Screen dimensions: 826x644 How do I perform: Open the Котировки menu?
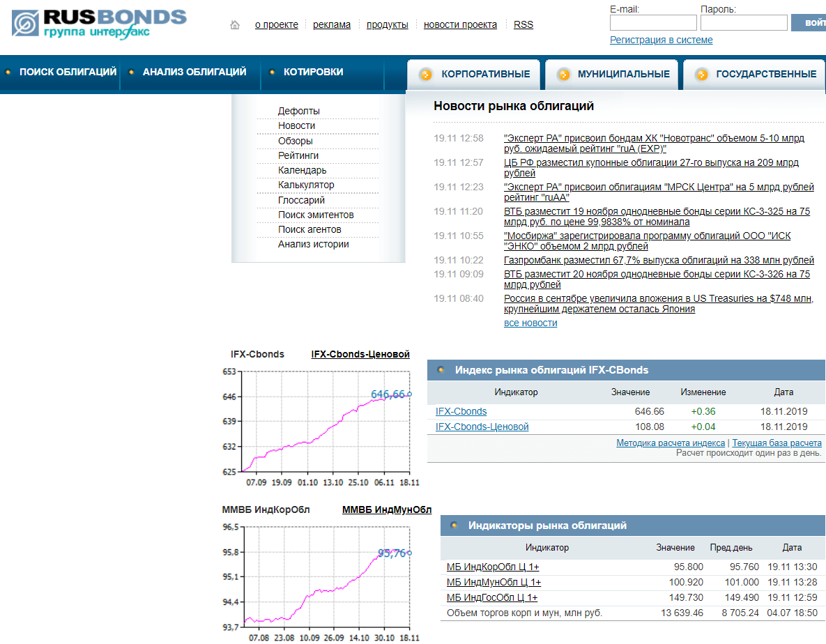point(313,72)
